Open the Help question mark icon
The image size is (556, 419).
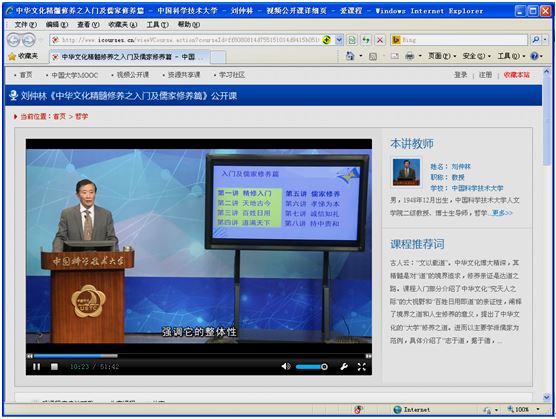534,56
